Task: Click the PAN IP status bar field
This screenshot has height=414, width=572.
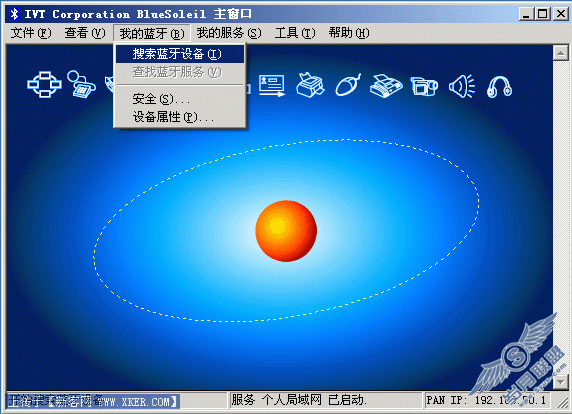Action: (x=486, y=400)
